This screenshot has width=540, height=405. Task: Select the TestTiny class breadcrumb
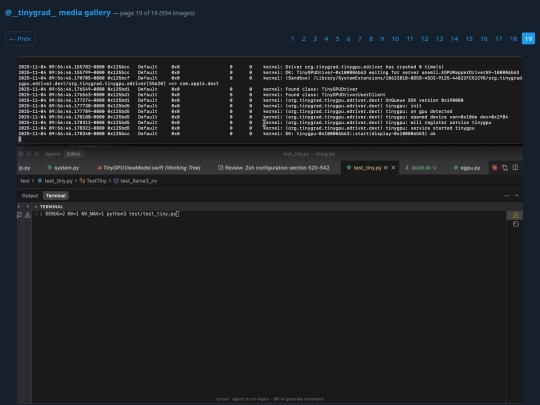tap(93, 181)
